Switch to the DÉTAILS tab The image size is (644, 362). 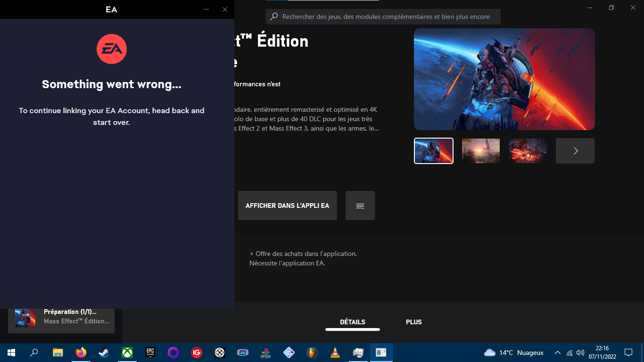[353, 322]
